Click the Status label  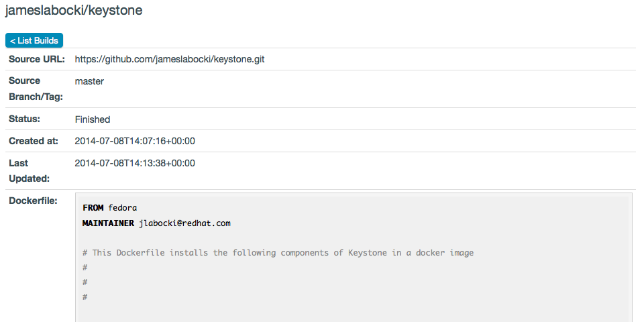click(25, 119)
